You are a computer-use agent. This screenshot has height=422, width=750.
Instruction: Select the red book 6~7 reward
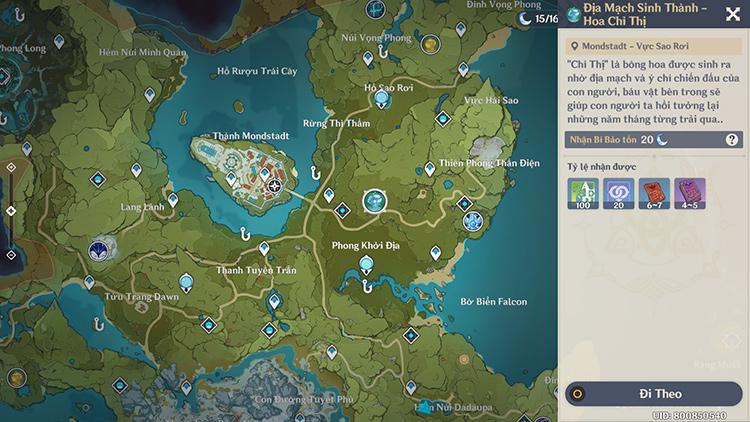point(654,194)
